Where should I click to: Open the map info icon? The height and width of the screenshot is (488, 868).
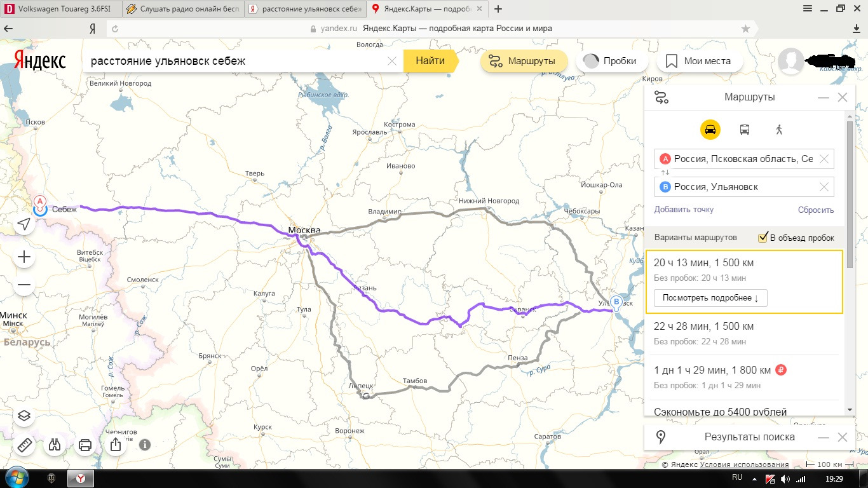pyautogui.click(x=145, y=444)
